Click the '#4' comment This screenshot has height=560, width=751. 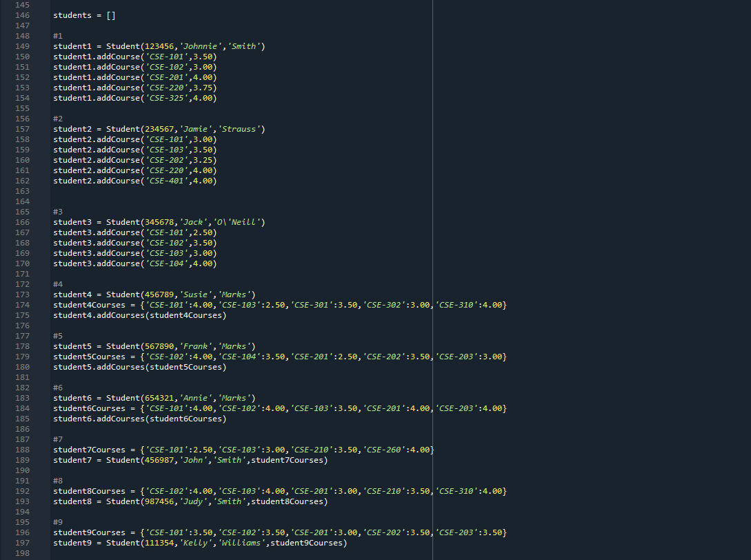click(58, 285)
